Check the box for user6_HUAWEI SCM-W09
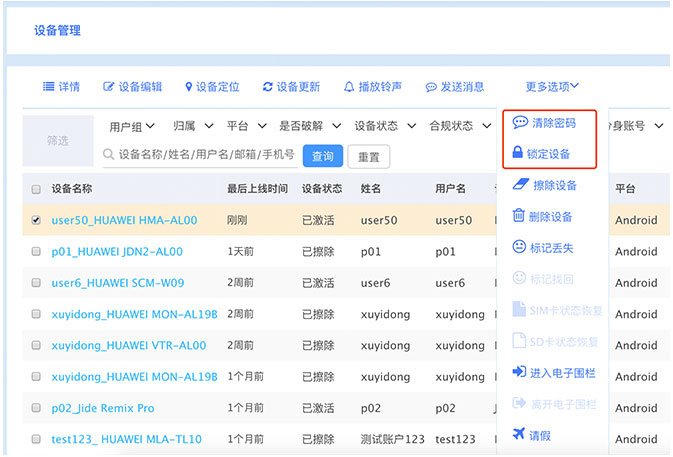 coord(36,283)
